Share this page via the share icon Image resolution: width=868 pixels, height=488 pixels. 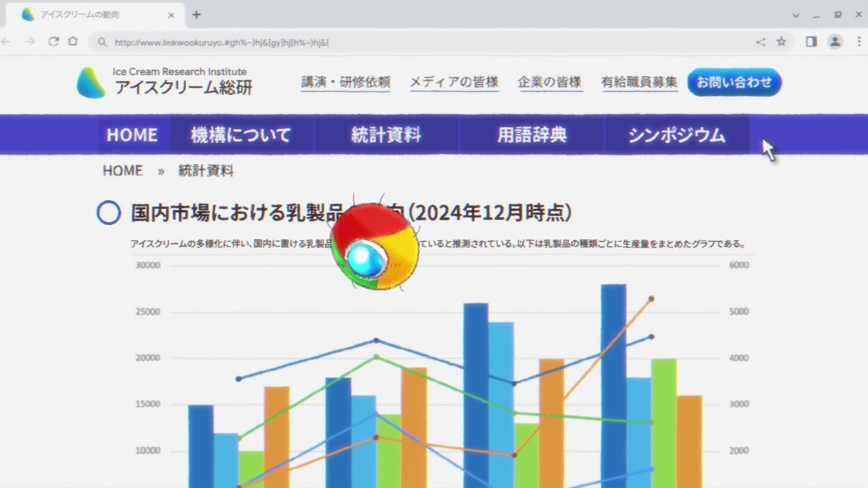coord(761,42)
